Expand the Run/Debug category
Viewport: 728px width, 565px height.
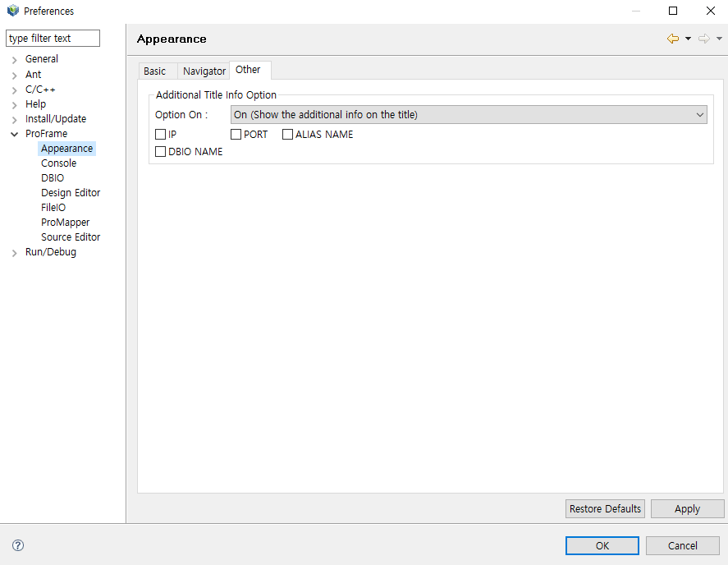pyautogui.click(x=15, y=253)
